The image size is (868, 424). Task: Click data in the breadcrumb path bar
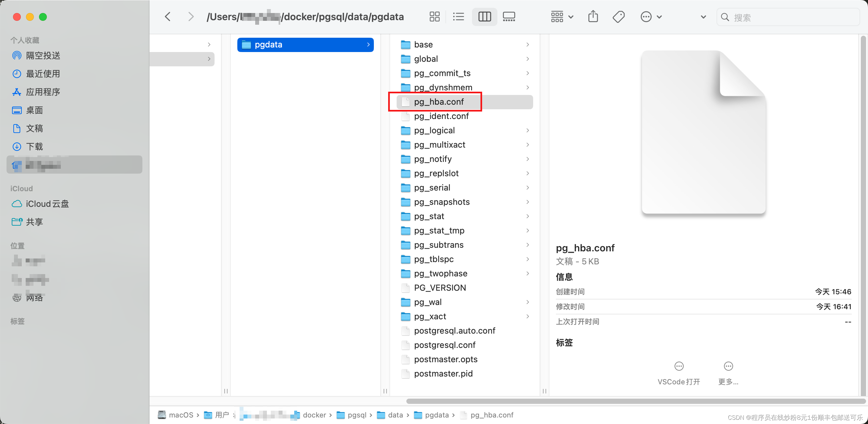[x=396, y=415]
